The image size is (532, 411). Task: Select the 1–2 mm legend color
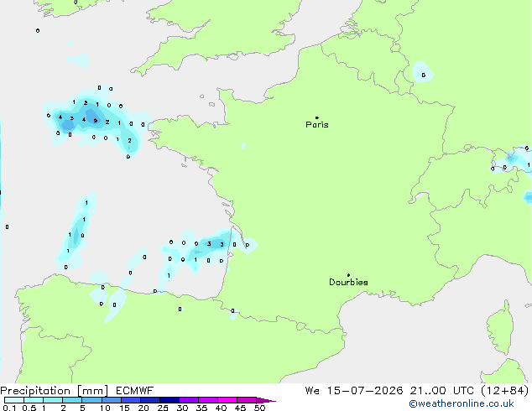tap(53, 400)
